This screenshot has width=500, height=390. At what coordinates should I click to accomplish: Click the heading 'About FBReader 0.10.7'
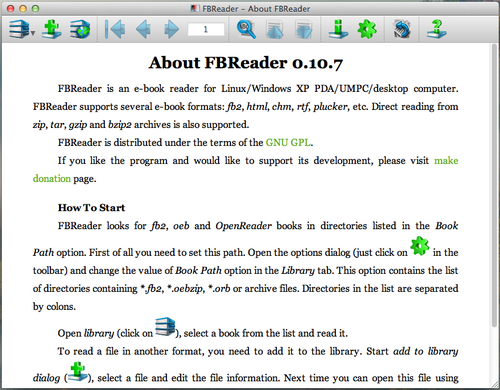pyautogui.click(x=246, y=63)
